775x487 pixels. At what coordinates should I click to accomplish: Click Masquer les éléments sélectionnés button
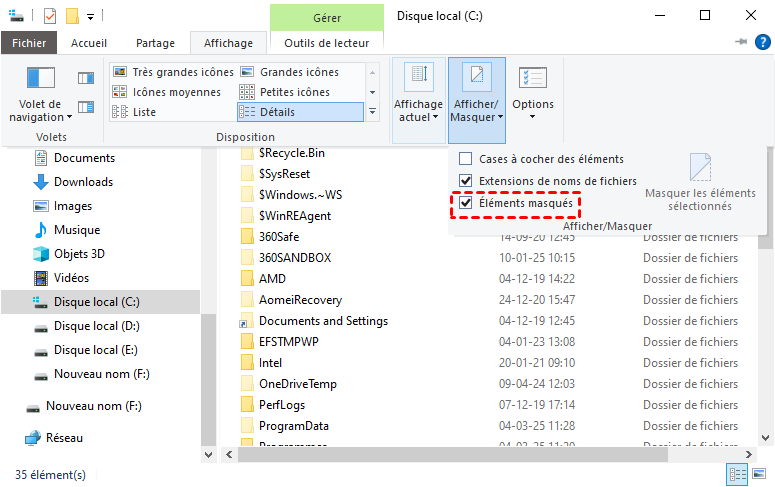(x=700, y=182)
